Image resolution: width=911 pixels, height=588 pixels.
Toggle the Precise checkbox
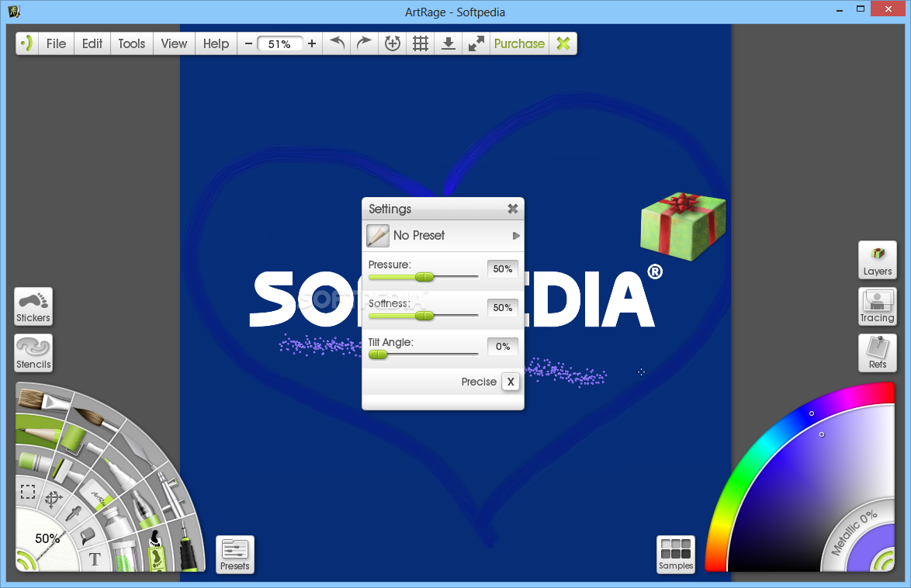[x=510, y=382]
